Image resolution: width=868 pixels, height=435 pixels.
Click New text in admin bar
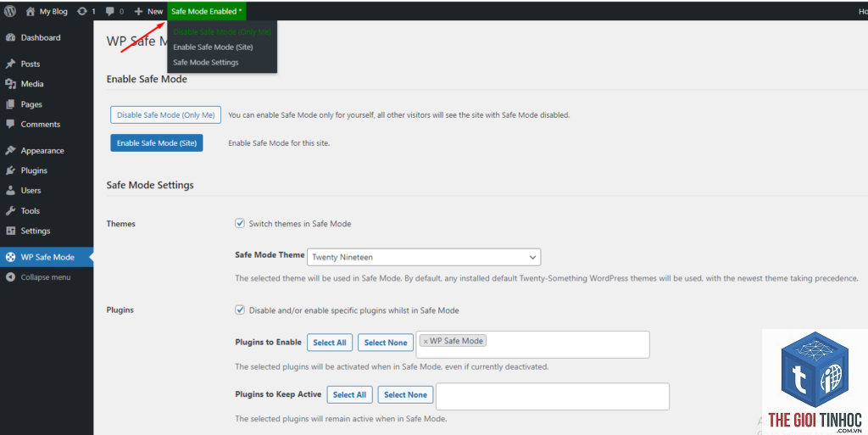click(155, 11)
